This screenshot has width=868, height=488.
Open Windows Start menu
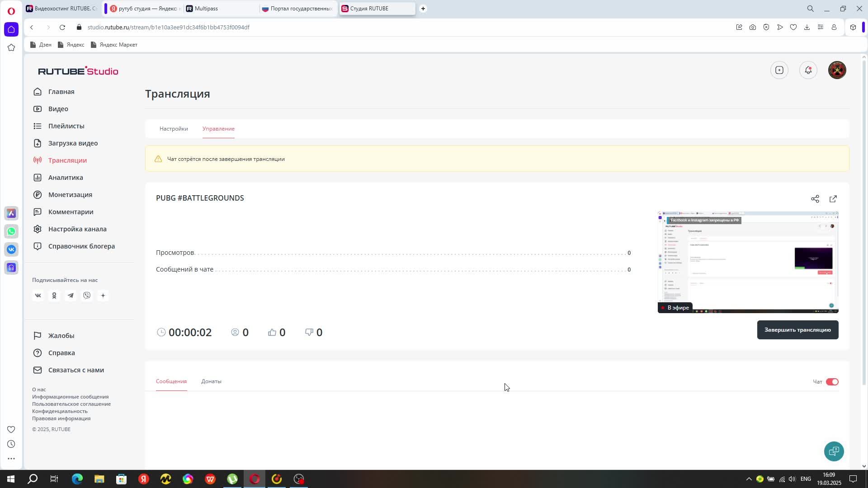[x=10, y=479]
